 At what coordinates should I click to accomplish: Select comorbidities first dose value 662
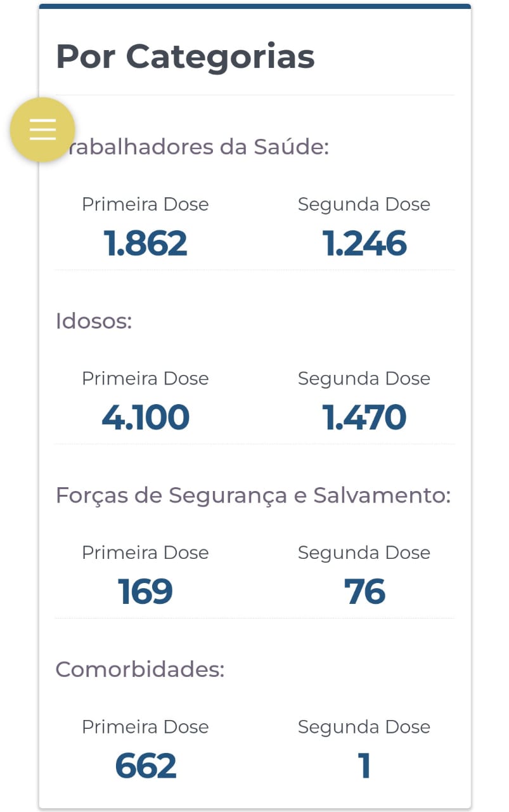(x=145, y=766)
